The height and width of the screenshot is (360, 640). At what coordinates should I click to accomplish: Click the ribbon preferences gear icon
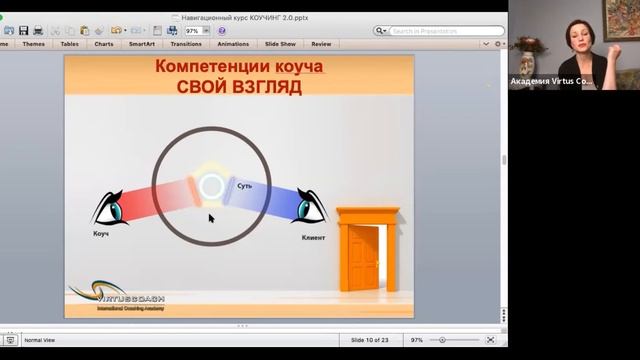pos(498,44)
